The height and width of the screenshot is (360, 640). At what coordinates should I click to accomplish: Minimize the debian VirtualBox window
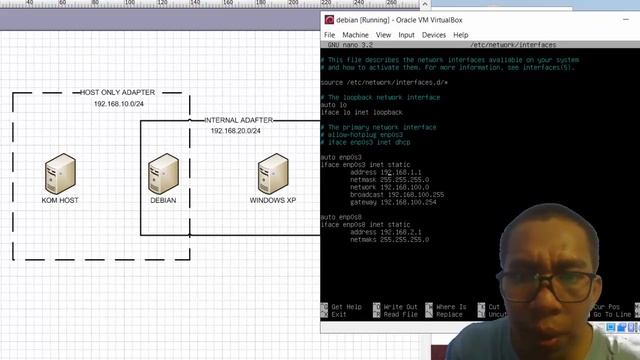click(x=626, y=20)
